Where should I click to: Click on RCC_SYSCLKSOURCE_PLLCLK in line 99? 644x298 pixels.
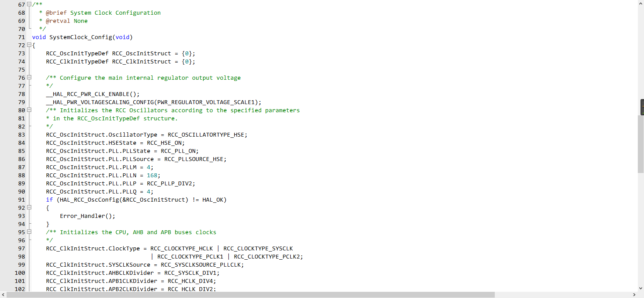point(201,265)
